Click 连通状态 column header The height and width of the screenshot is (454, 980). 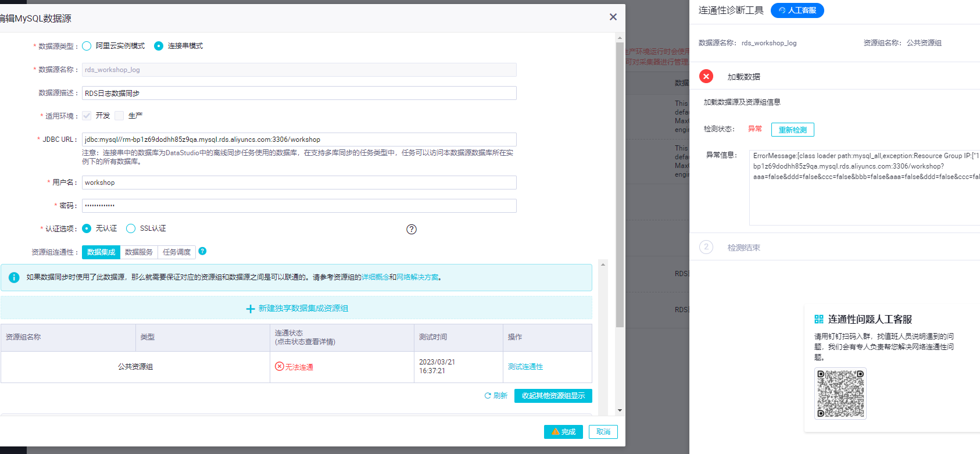point(342,337)
